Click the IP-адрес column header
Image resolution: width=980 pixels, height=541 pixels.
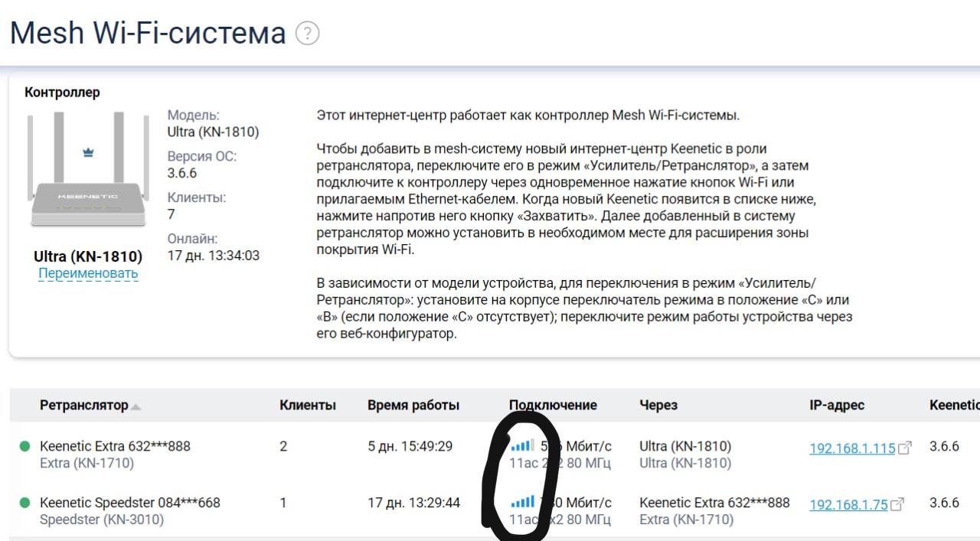pyautogui.click(x=837, y=406)
